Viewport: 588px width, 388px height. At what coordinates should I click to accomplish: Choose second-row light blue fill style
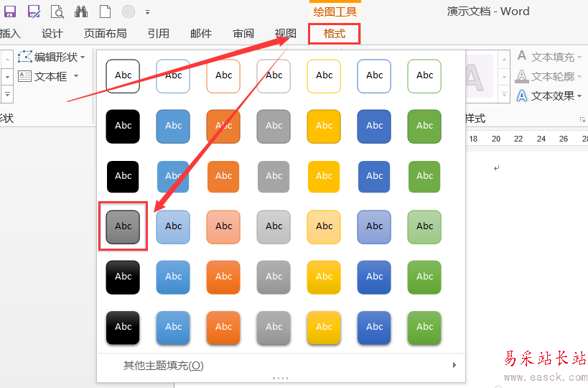(173, 126)
